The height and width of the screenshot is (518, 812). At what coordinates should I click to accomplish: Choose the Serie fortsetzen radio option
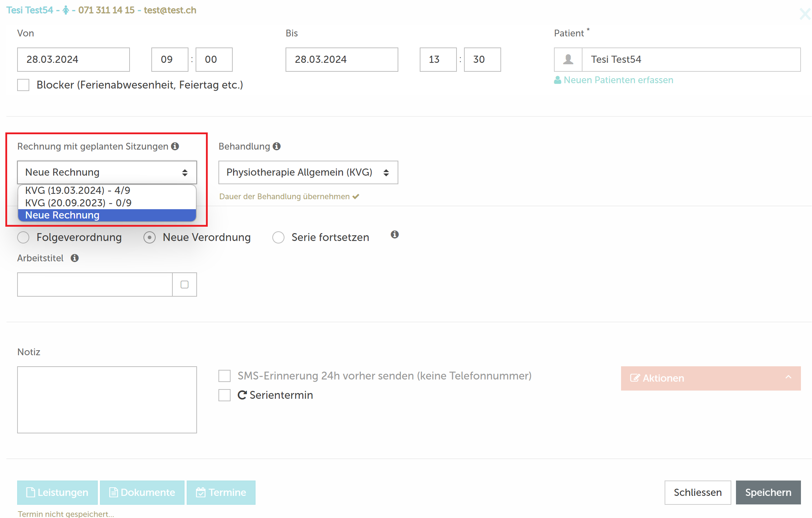point(278,237)
